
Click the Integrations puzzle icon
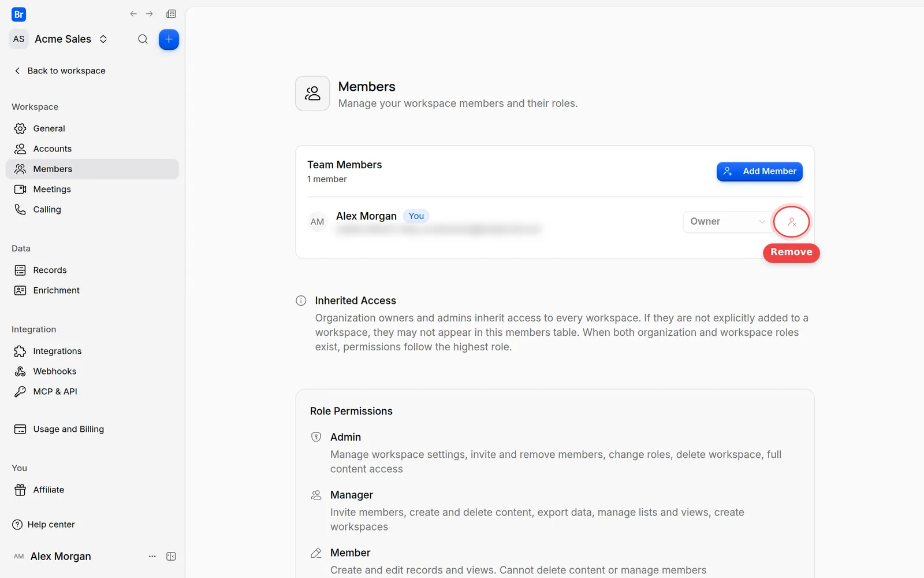[20, 351]
